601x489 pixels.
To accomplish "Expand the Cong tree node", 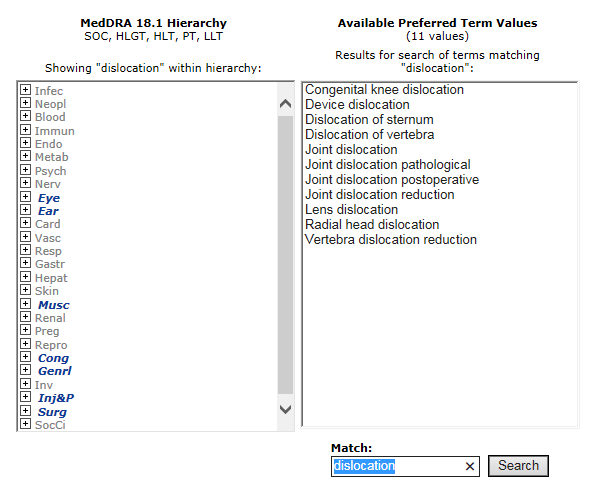I will click(x=25, y=358).
